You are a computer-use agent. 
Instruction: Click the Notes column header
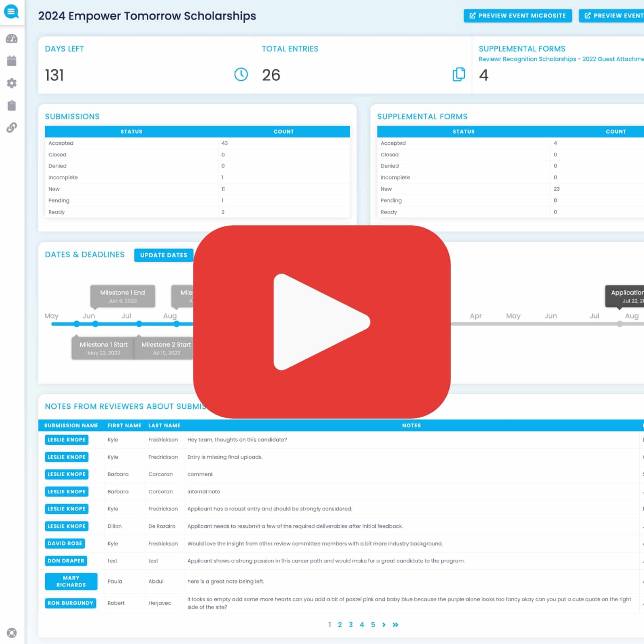click(x=411, y=425)
